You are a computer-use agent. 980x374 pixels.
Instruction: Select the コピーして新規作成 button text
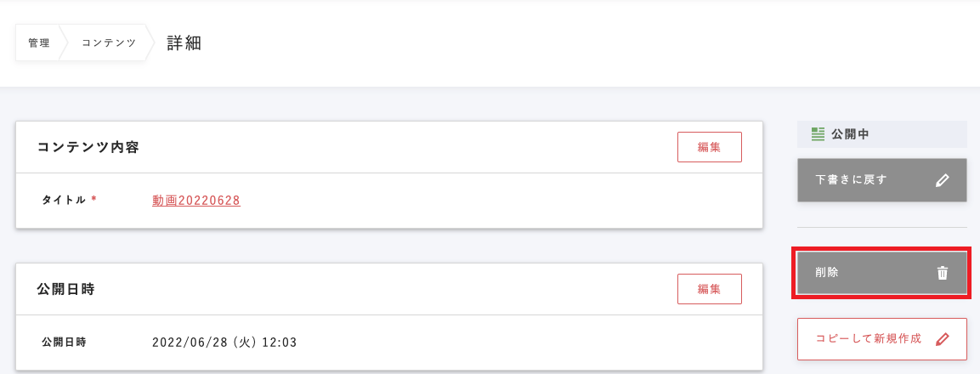(868, 339)
